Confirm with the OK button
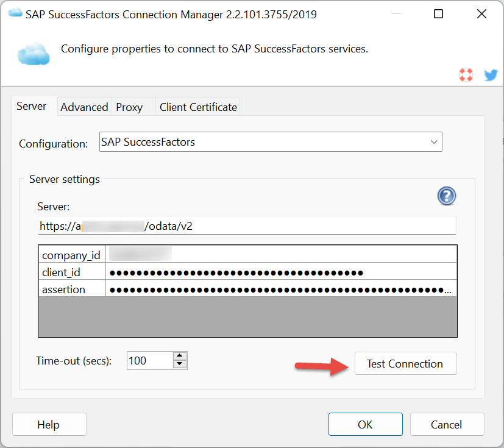Screen dimensions: 504x448 tap(366, 424)
